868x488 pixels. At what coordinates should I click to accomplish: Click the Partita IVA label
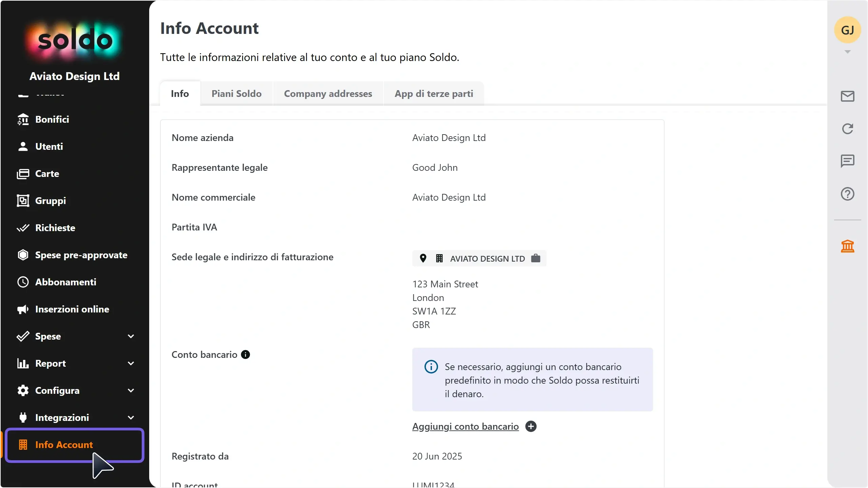(194, 227)
